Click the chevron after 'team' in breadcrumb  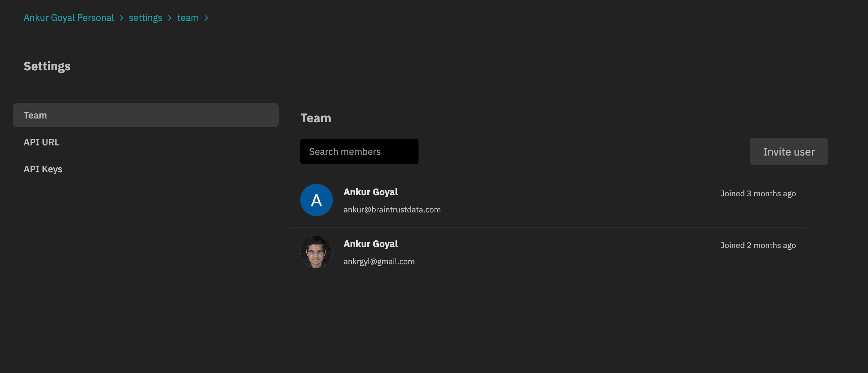(206, 18)
